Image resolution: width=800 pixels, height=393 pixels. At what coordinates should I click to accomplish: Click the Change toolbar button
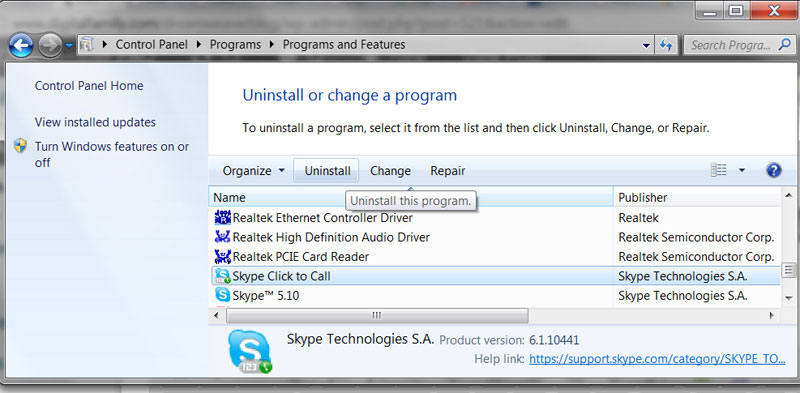pyautogui.click(x=390, y=171)
